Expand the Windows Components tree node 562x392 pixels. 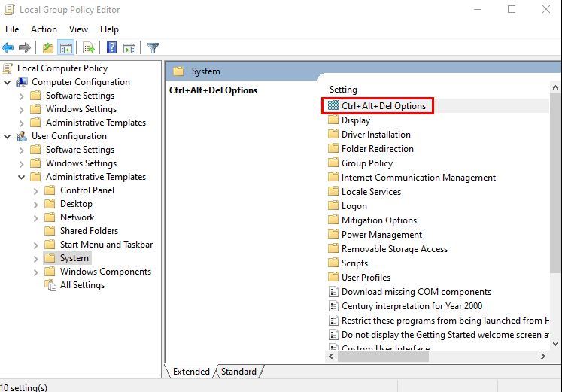click(x=36, y=272)
